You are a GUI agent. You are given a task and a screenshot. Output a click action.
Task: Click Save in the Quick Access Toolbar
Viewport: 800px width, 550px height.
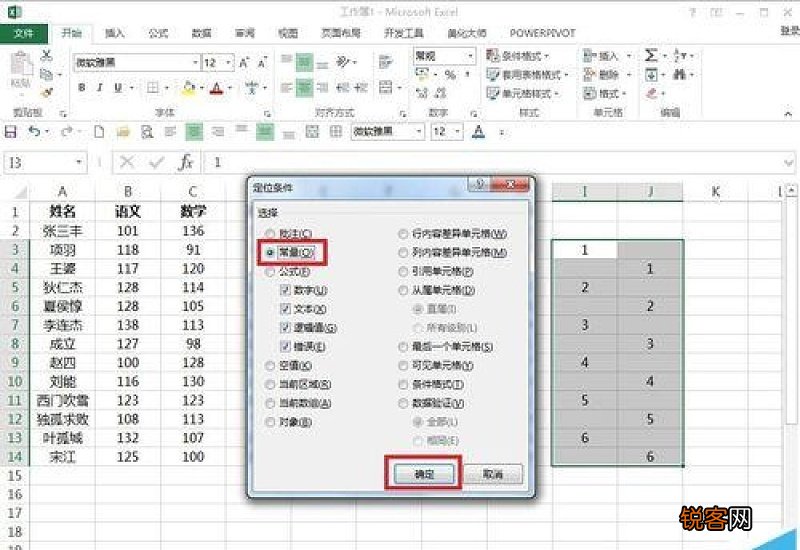[10, 132]
